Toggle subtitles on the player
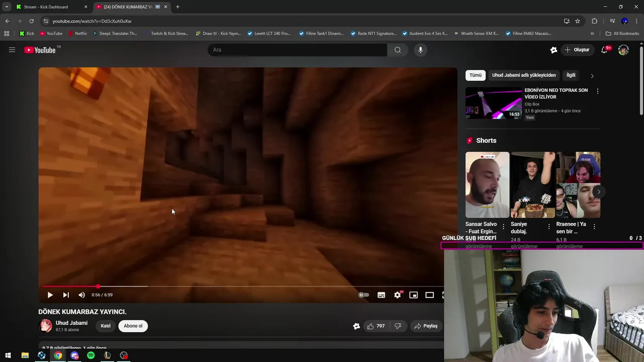 [x=381, y=295]
